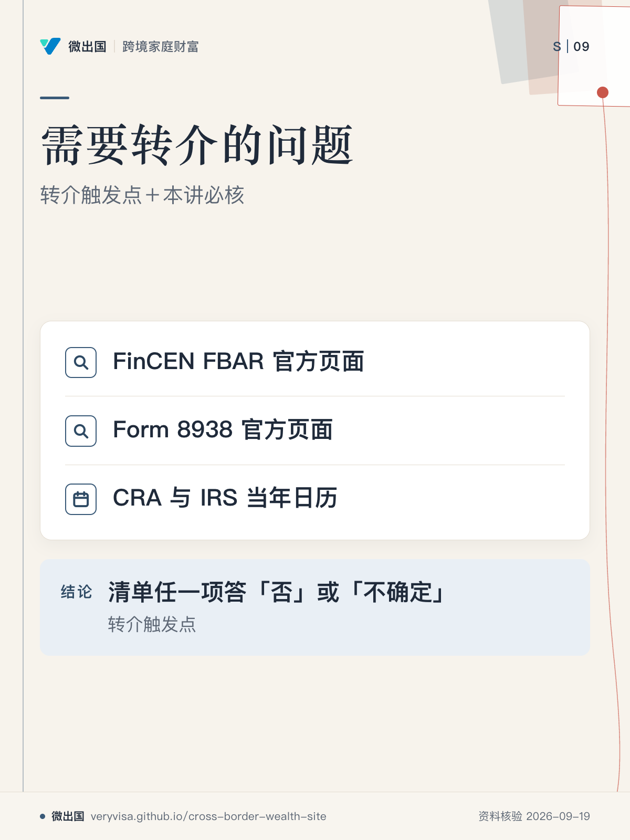Click the 转介触发点＋本讲必核 subtitle
Image resolution: width=630 pixels, height=840 pixels.
[x=142, y=195]
